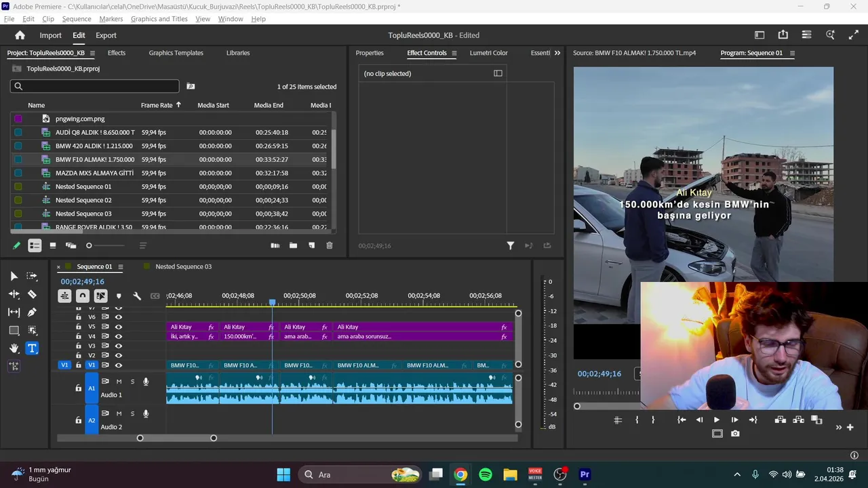The width and height of the screenshot is (868, 488).
Task: Click Mark Out bracket in Program monitor
Action: coord(653,420)
